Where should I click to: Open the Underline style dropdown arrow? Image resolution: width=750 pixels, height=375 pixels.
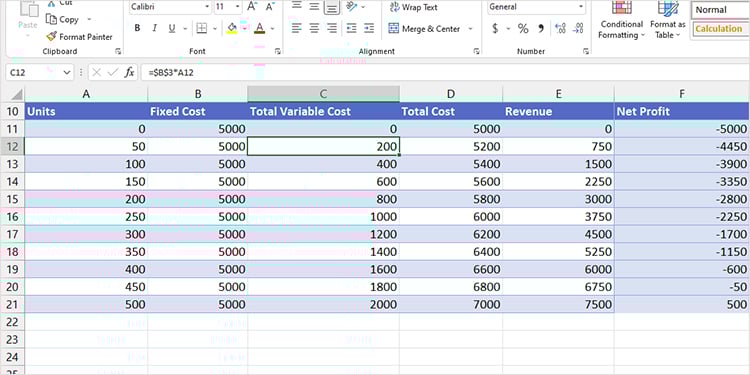click(184, 28)
